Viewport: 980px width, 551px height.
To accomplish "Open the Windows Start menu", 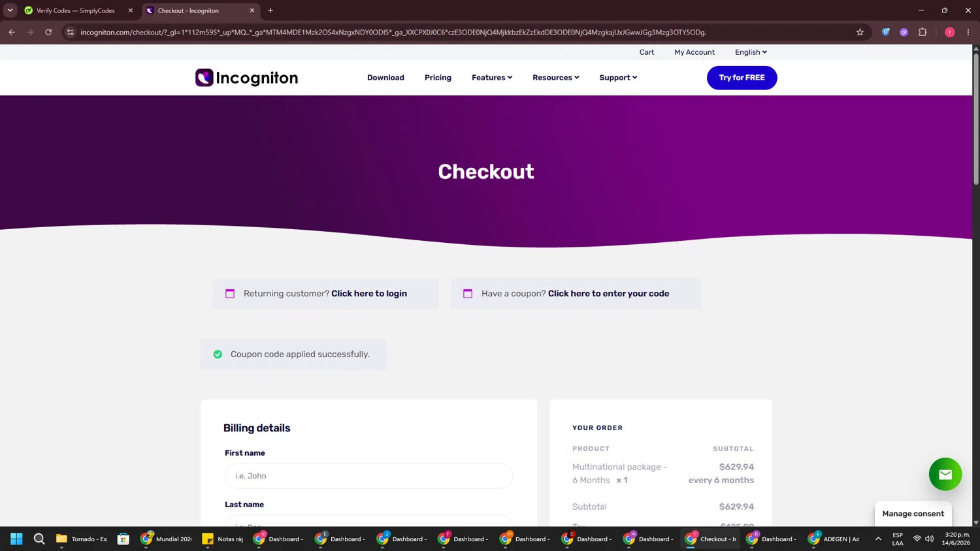I will [16, 539].
